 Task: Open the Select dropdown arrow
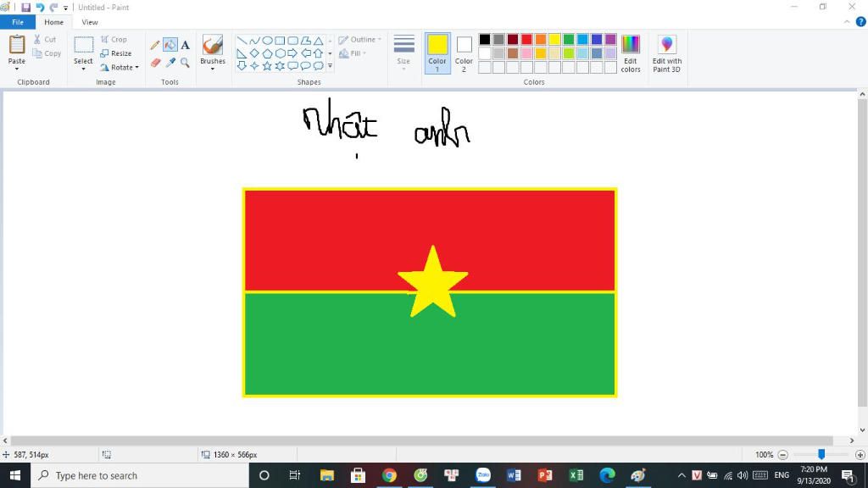coord(84,69)
